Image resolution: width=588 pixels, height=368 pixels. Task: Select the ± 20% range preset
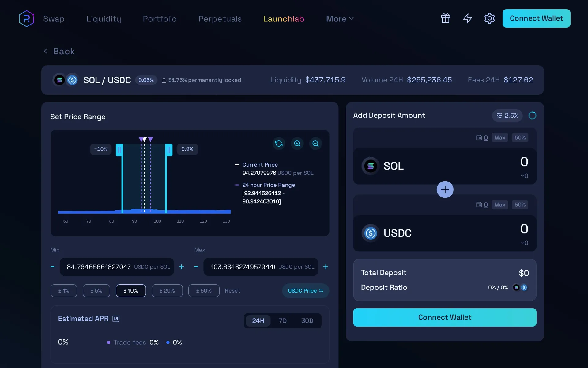pyautogui.click(x=167, y=291)
